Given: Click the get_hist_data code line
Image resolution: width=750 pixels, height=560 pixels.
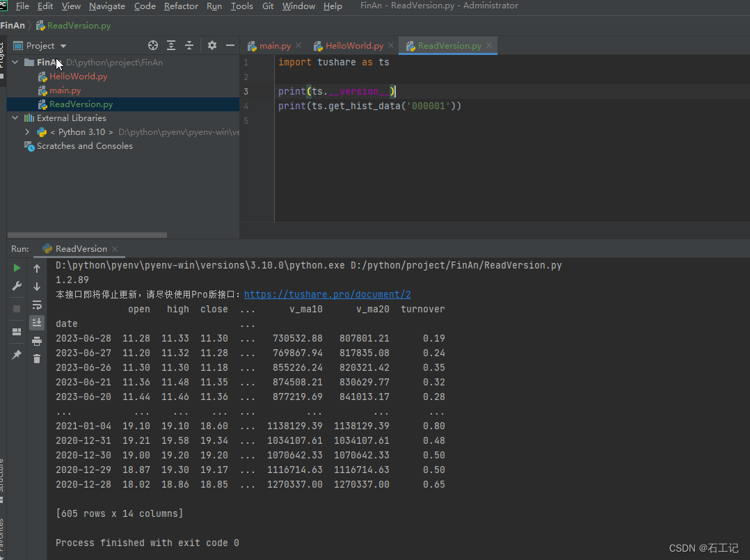Looking at the screenshot, I should point(369,106).
